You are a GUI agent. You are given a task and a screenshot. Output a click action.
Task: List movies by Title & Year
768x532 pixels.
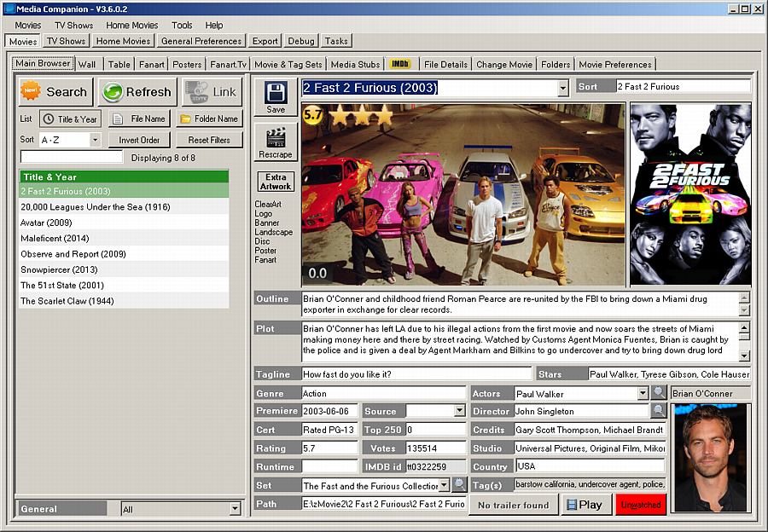pyautogui.click(x=71, y=119)
